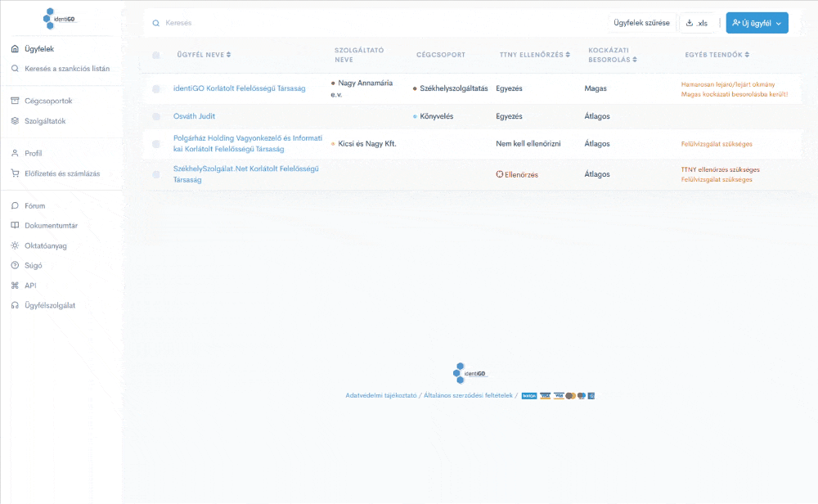Open the identiGO Korlátolt Felelősségű Társaság link
This screenshot has width=818, height=504.
pyautogui.click(x=240, y=88)
